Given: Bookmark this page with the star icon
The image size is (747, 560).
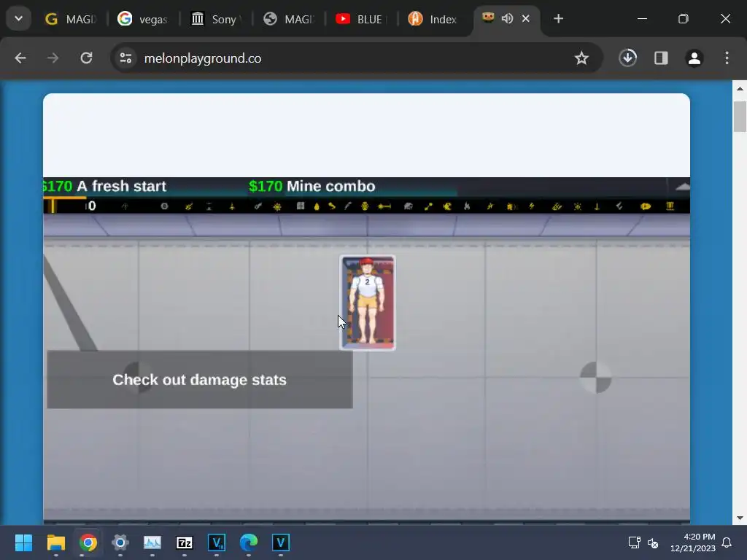Looking at the screenshot, I should tap(581, 58).
